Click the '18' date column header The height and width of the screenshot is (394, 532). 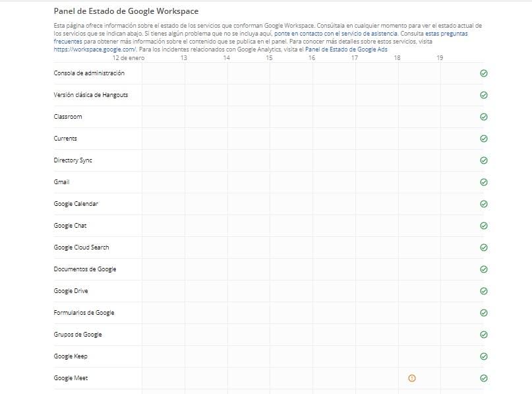pos(397,58)
